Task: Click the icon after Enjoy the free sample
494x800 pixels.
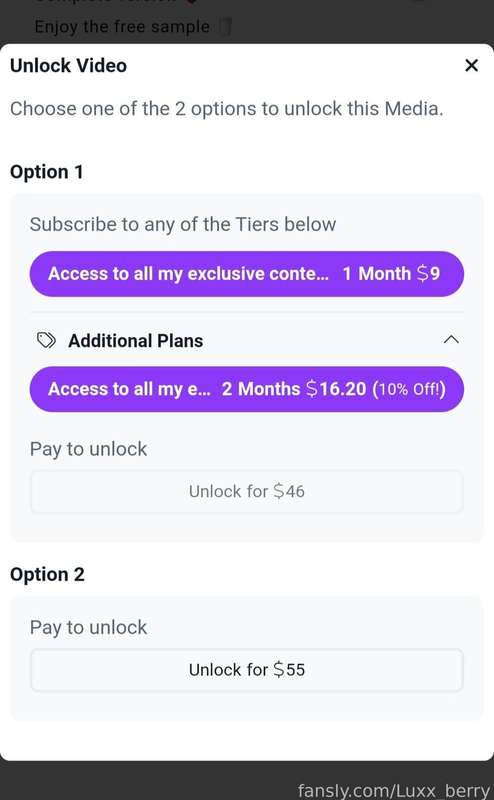Action: 225,27
